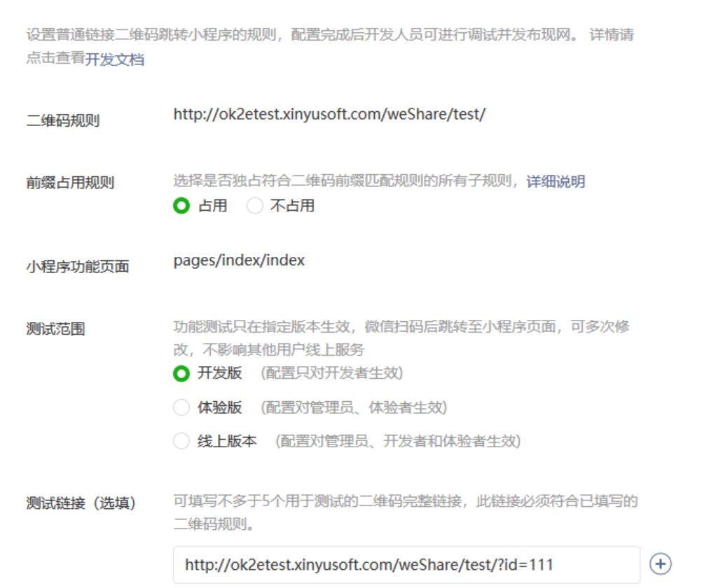Choose 线上版本 as the test scope
The image size is (716, 588).
(x=181, y=442)
